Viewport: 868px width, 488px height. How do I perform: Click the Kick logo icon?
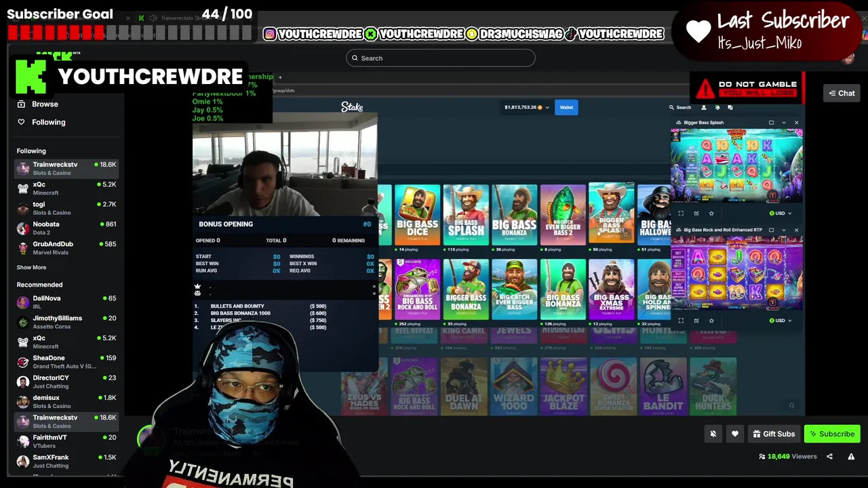[x=31, y=77]
